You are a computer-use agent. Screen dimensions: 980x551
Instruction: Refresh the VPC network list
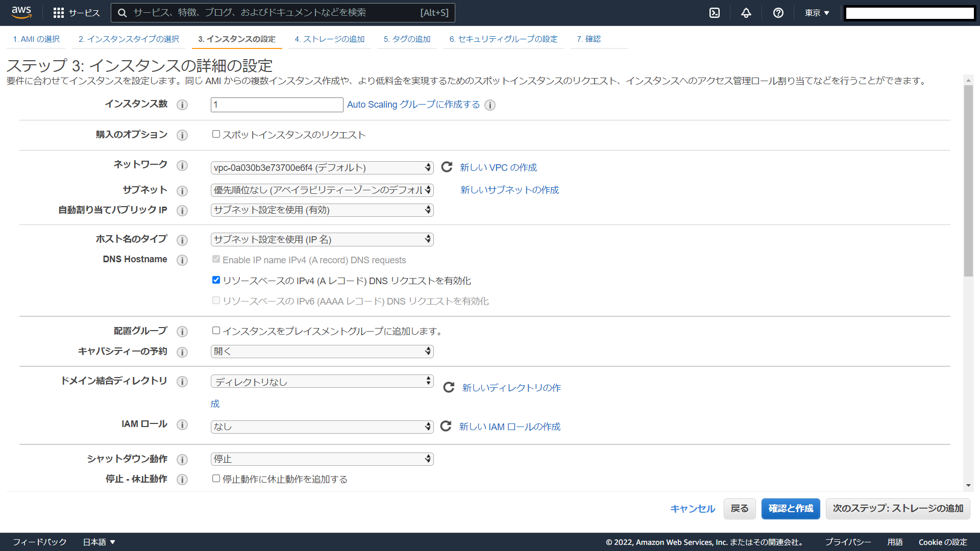447,167
